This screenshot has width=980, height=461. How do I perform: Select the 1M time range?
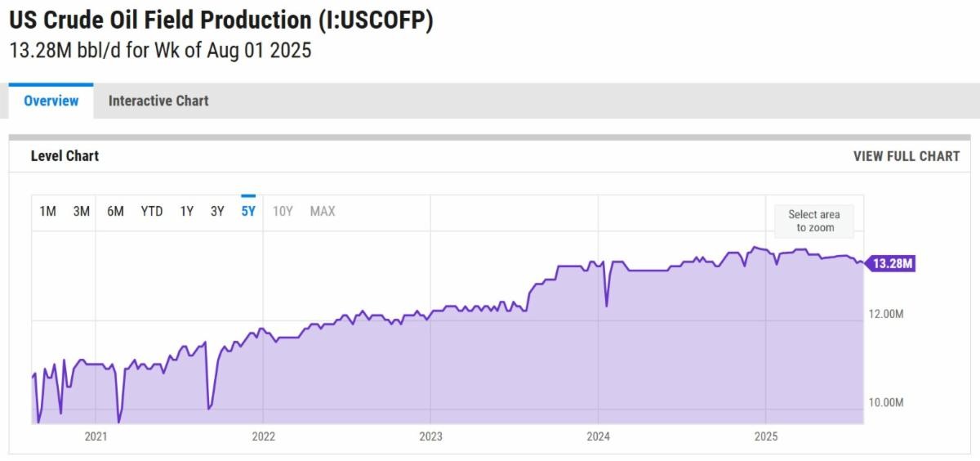(x=48, y=212)
